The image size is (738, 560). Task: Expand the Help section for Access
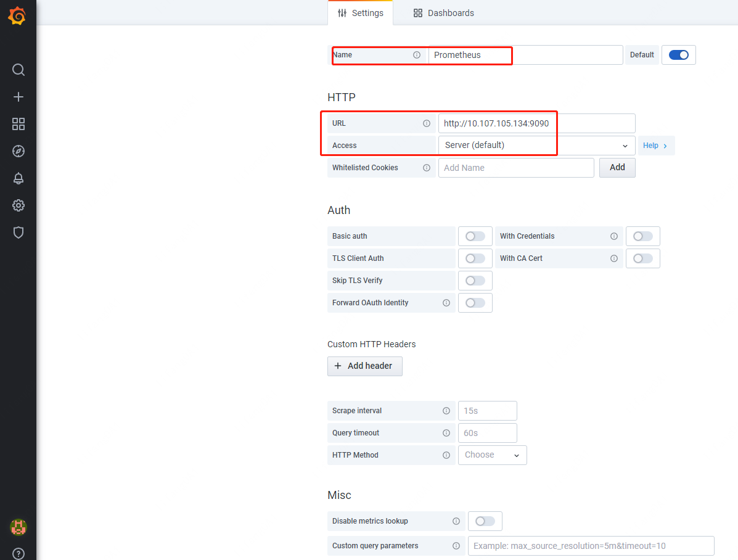point(655,146)
